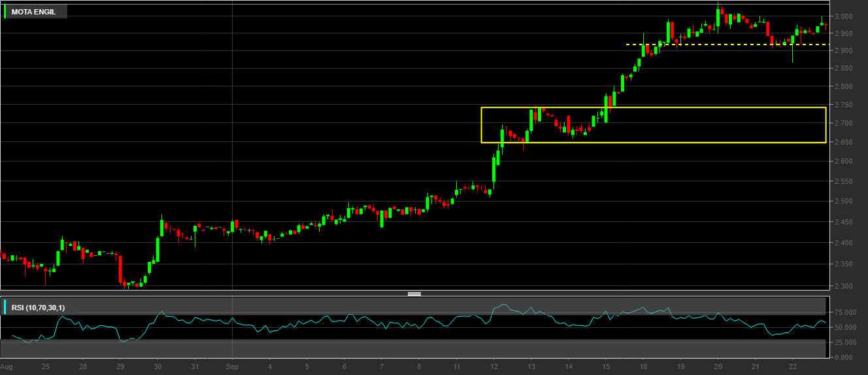Screen dimensions: 868x375
Task: Click date label 21 on time axis
Action: pyautogui.click(x=755, y=367)
